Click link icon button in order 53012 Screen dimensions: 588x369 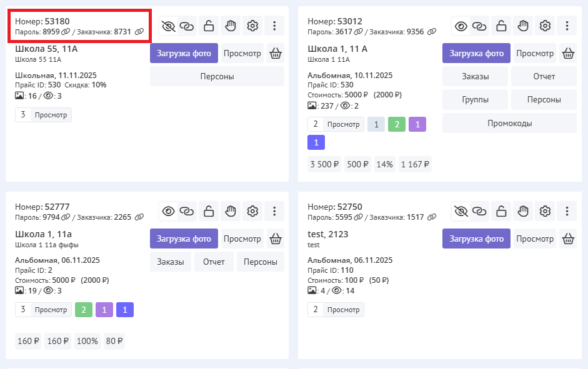pos(479,26)
